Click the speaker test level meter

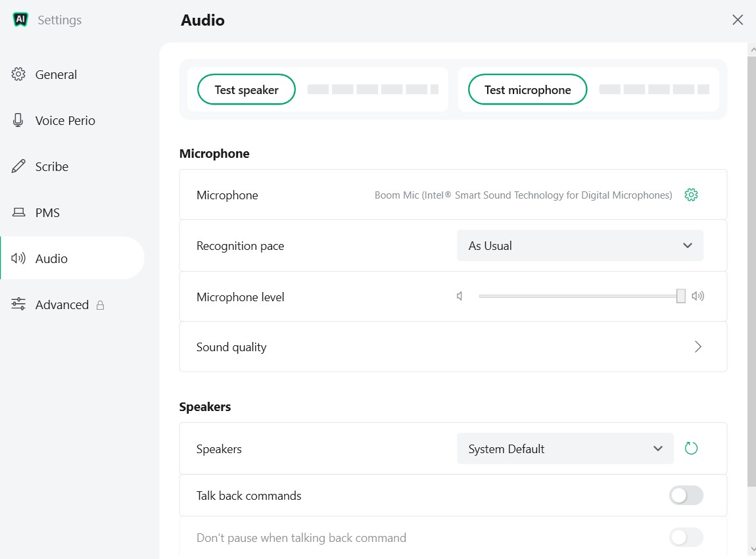(373, 89)
